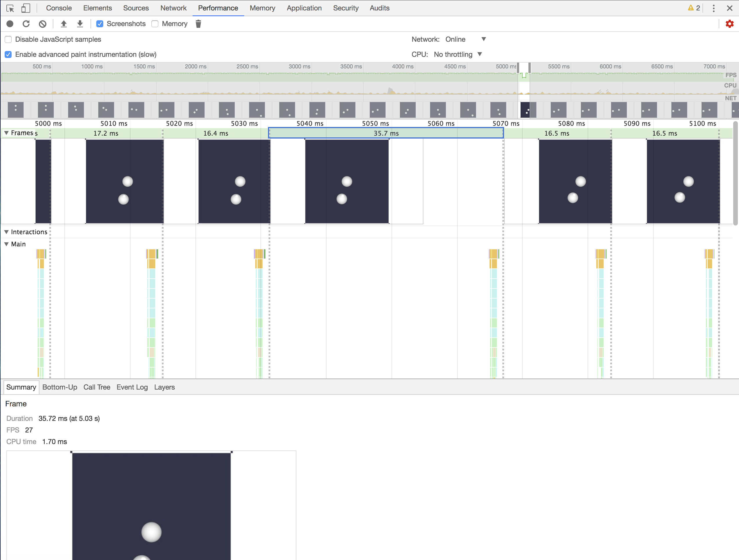Click the record button
This screenshot has width=739, height=560.
pos(10,24)
